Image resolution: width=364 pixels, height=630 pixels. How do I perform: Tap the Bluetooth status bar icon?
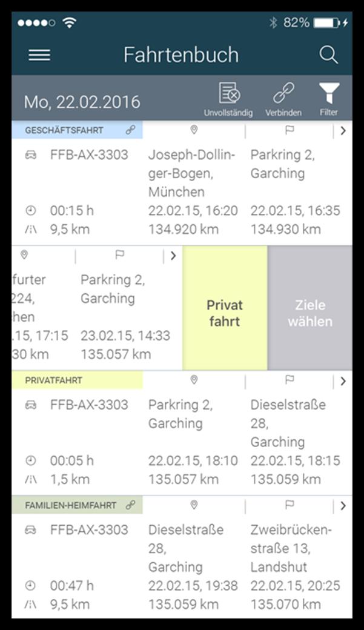point(273,23)
